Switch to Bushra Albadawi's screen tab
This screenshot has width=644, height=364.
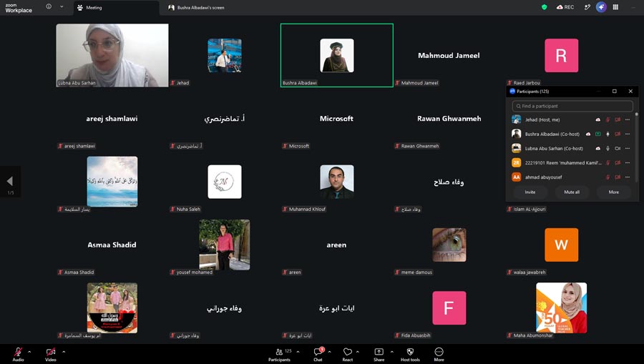tap(196, 8)
